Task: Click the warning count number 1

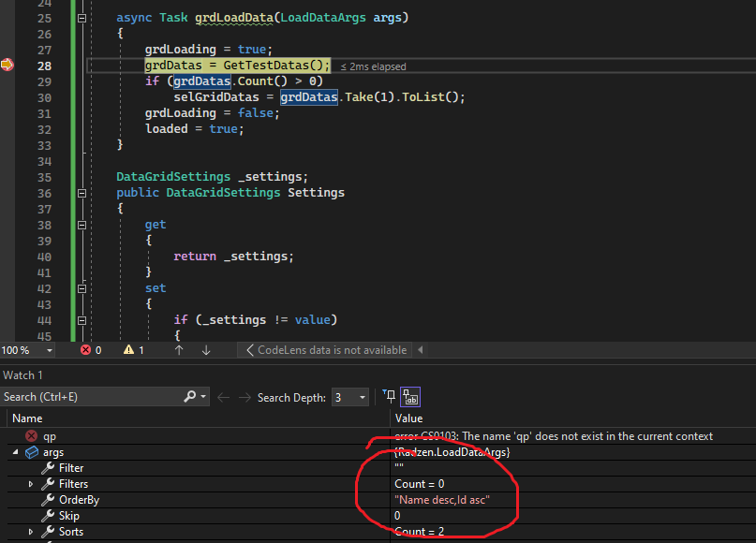Action: (x=141, y=350)
